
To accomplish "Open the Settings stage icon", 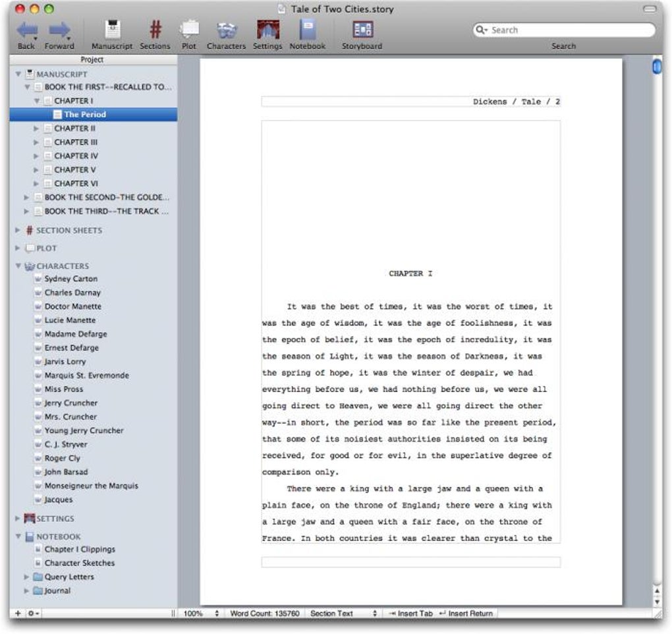I will [x=268, y=30].
